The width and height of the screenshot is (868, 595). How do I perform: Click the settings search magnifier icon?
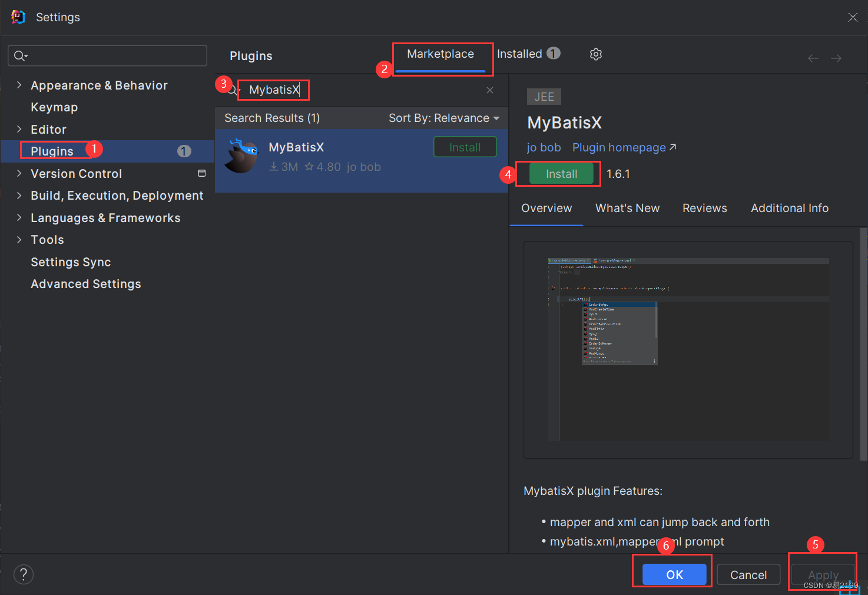pyautogui.click(x=21, y=56)
